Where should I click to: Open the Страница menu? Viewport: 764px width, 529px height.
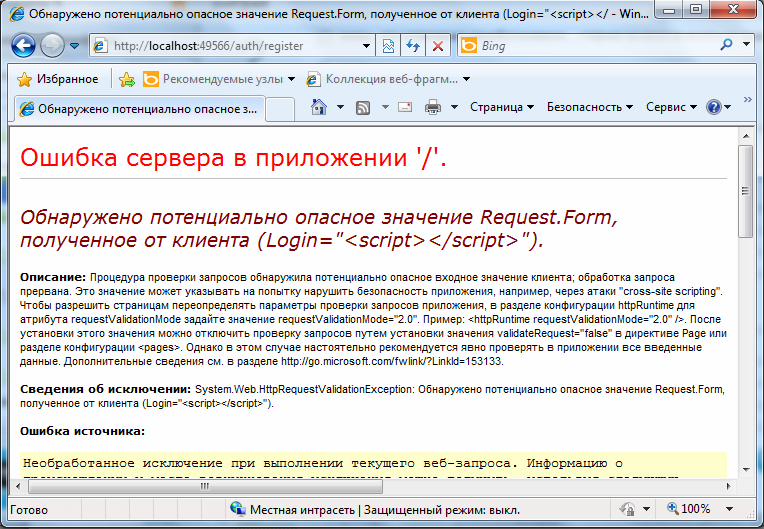tap(502, 107)
